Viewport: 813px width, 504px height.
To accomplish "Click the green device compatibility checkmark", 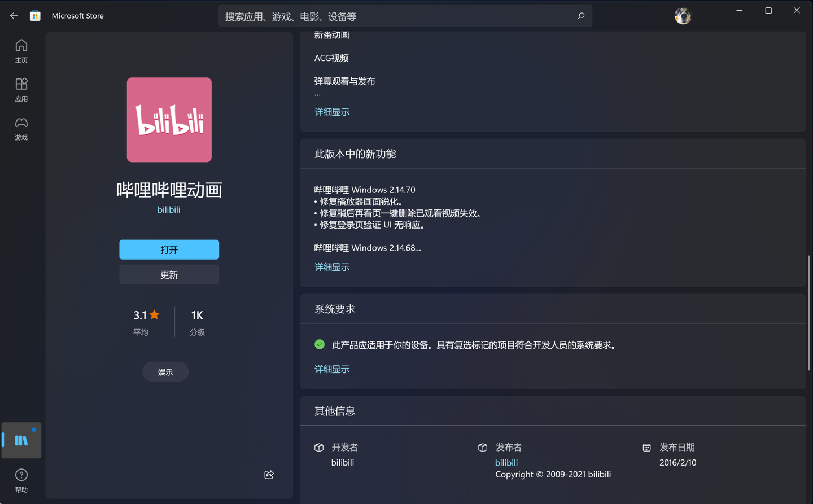I will tap(320, 344).
